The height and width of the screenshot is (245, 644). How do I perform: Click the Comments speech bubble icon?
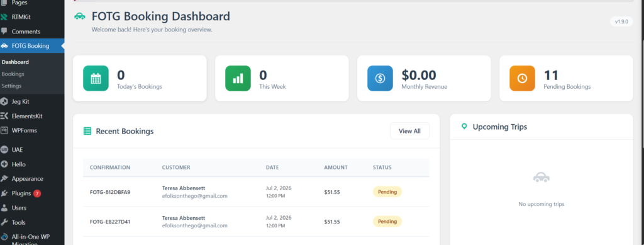click(4, 31)
